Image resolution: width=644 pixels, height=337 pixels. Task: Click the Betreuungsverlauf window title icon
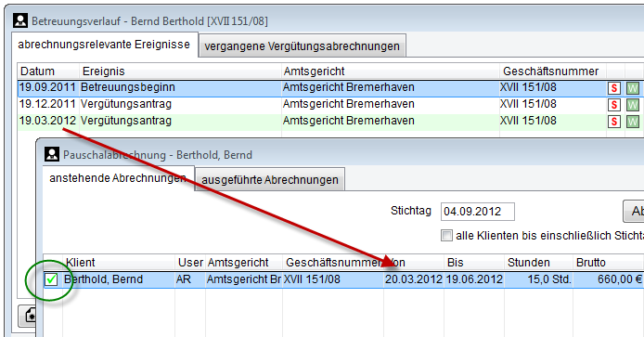point(20,20)
